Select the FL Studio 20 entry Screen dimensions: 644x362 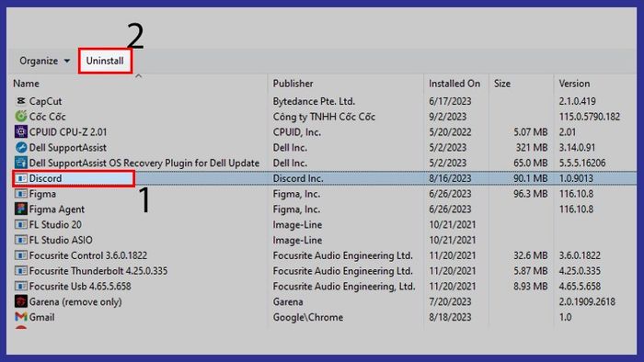(x=325, y=225)
